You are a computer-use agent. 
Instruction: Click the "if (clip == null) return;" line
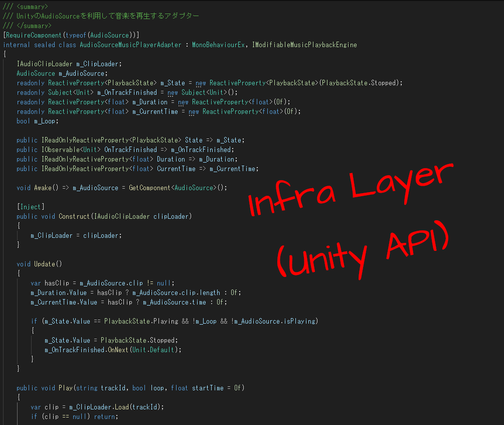74,416
